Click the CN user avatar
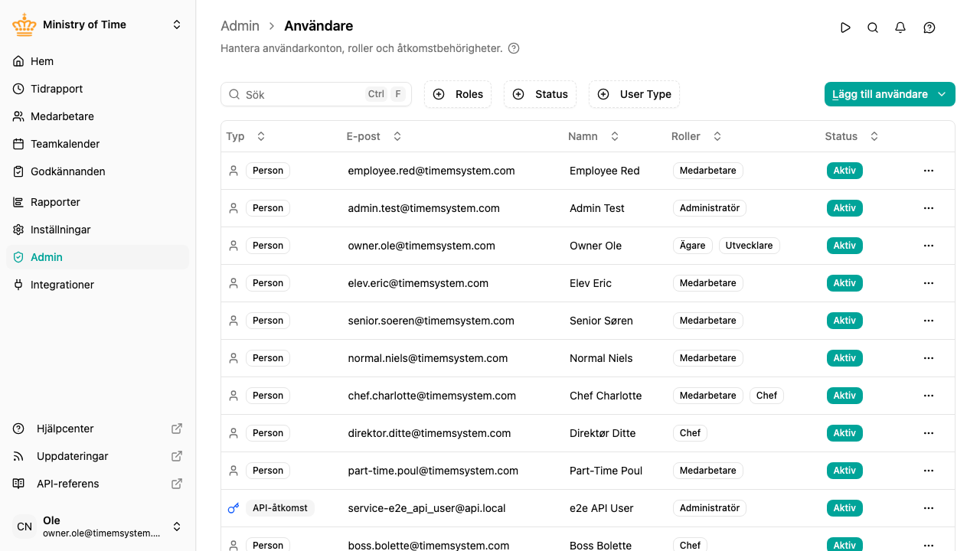980x551 pixels. pyautogui.click(x=24, y=527)
